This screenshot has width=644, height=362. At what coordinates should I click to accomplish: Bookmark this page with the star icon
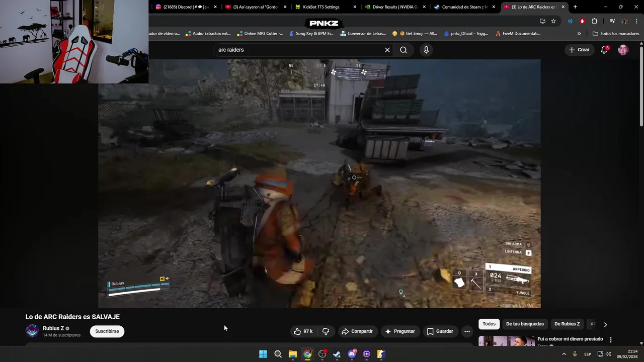click(553, 21)
